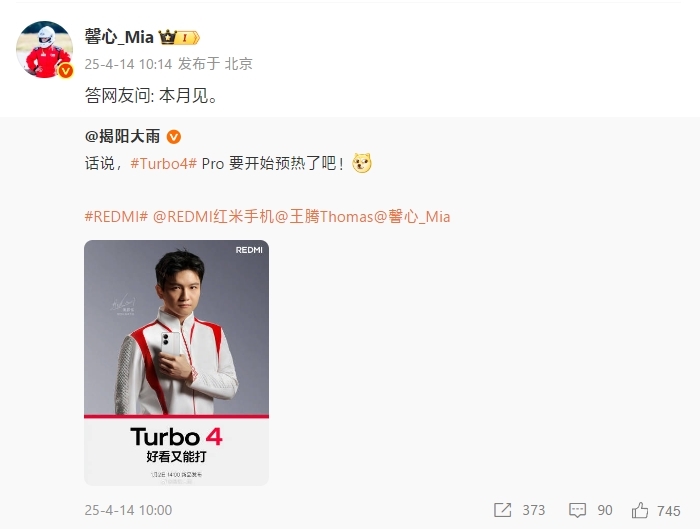Open the #Turbo4# hashtag topic

pos(163,164)
